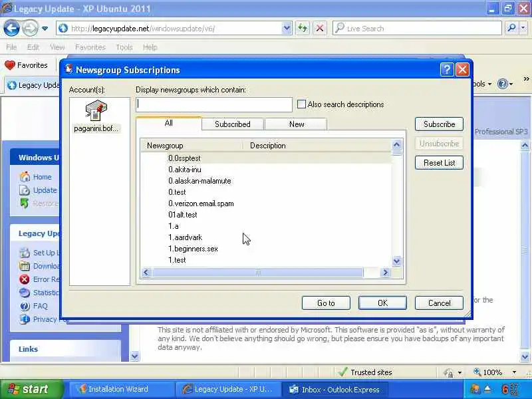
Task: Click the Display newsgroups which contain field
Action: (214, 104)
